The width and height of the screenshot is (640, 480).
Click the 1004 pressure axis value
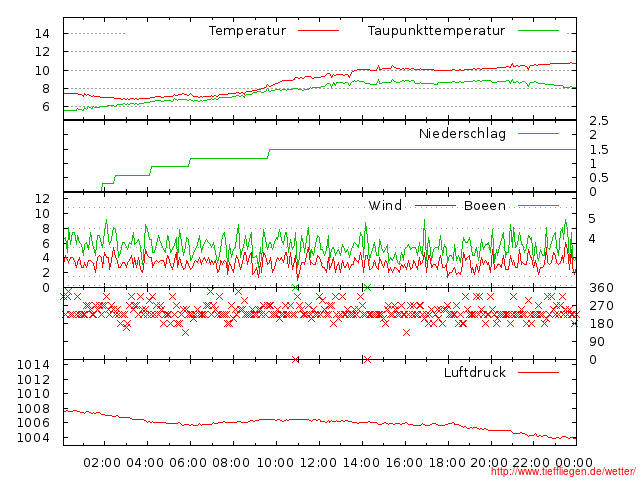coord(33,438)
